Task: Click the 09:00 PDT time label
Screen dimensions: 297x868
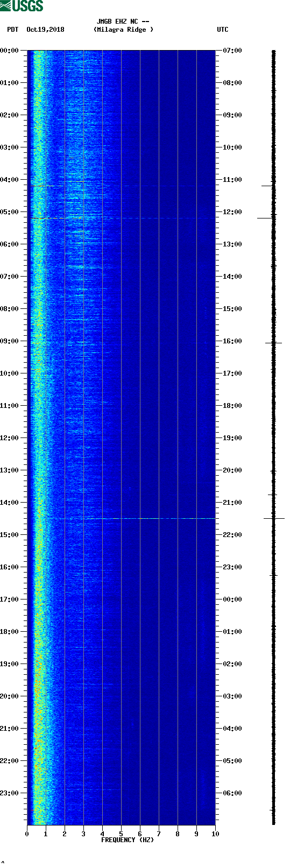Action: pos(9,341)
